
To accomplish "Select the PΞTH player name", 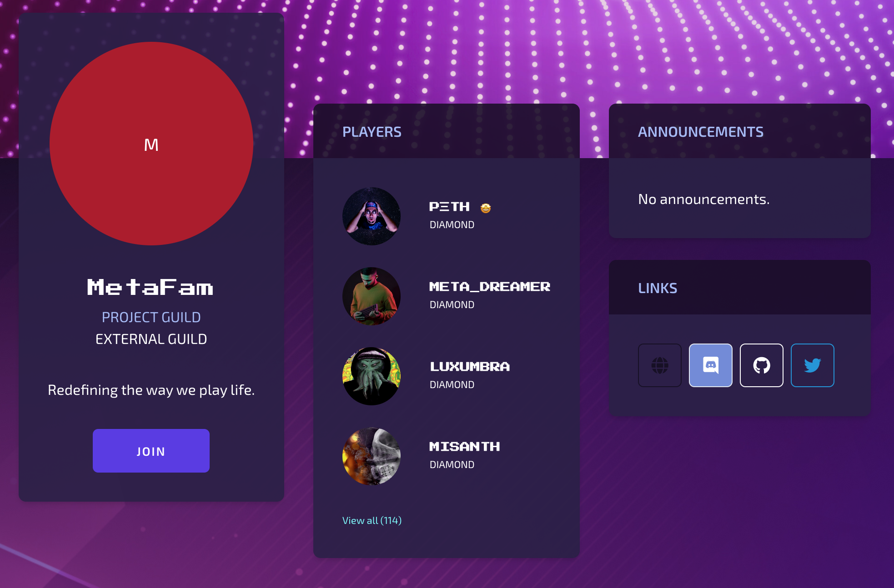I will (449, 207).
